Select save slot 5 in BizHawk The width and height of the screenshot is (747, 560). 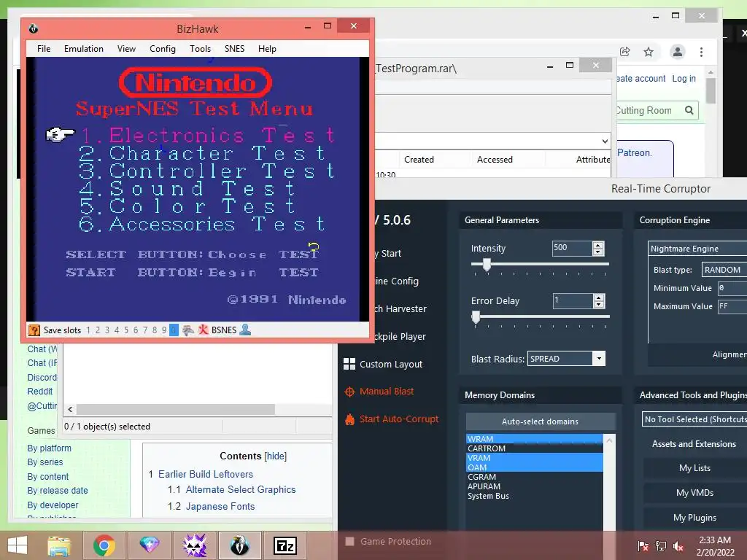click(x=126, y=330)
